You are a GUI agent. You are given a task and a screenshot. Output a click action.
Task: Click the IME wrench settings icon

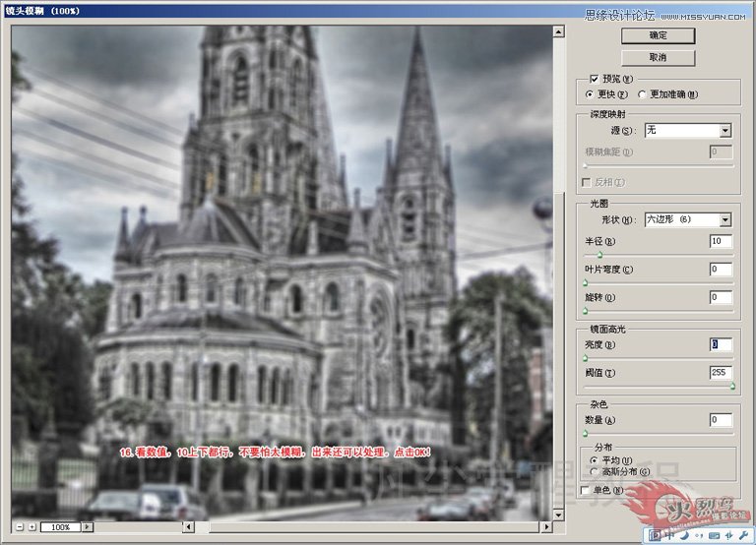[x=743, y=535]
